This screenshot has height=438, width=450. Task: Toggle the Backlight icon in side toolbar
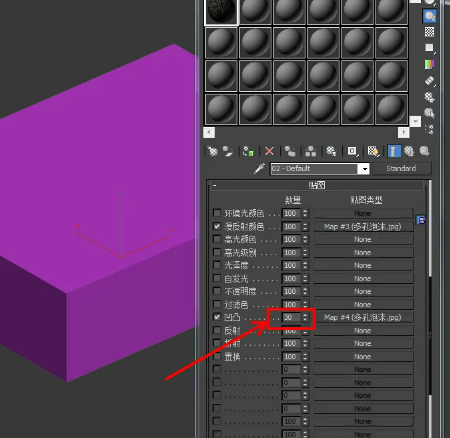pos(429,16)
